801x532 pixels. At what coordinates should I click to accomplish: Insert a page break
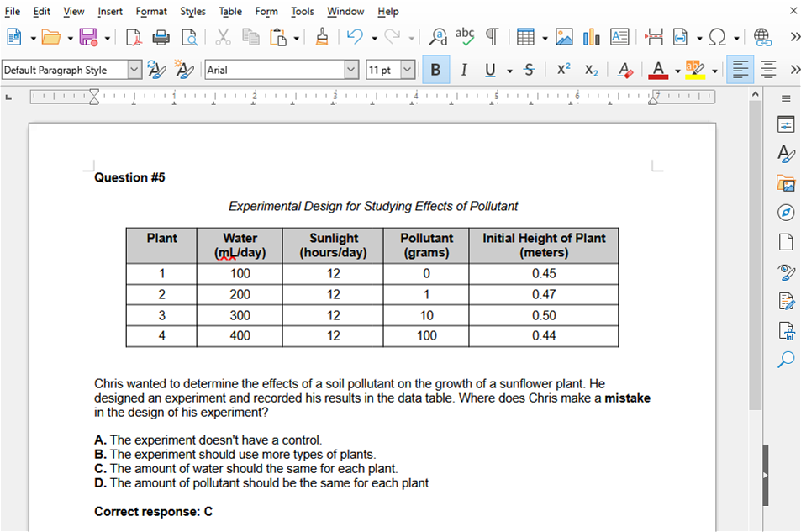654,37
